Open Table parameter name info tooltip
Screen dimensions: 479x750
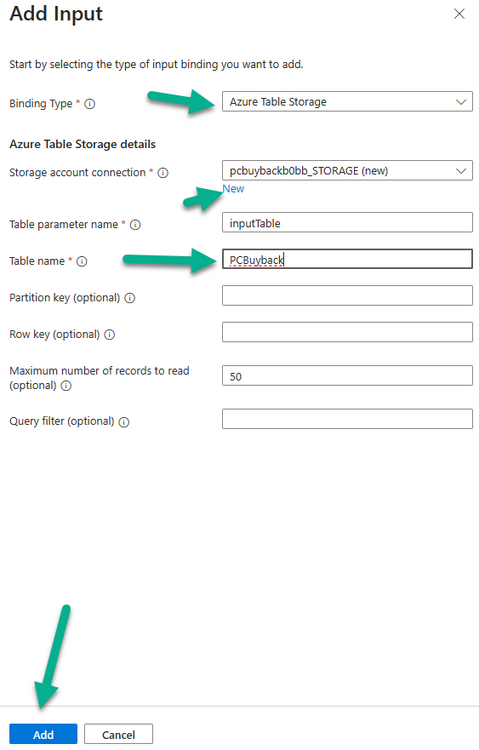pos(135,225)
